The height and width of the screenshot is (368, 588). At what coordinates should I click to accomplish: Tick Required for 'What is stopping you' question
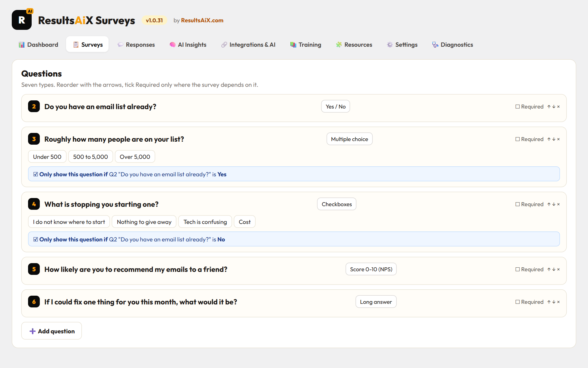pyautogui.click(x=518, y=204)
